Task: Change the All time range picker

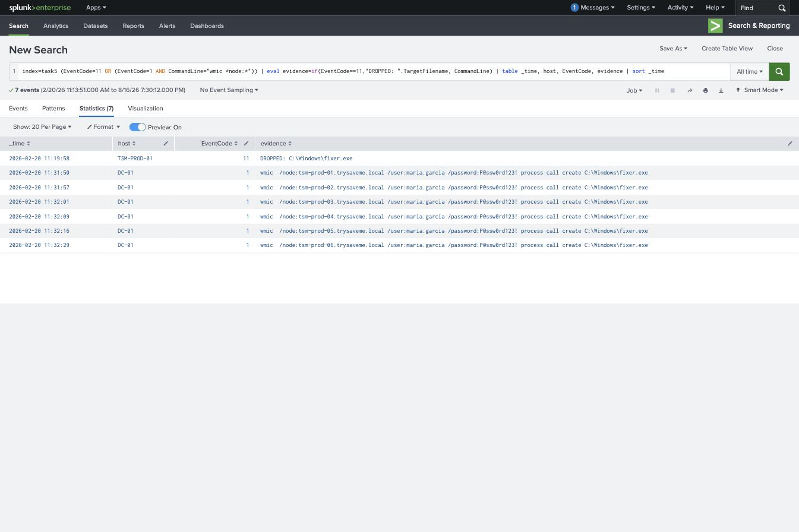Action: point(750,72)
